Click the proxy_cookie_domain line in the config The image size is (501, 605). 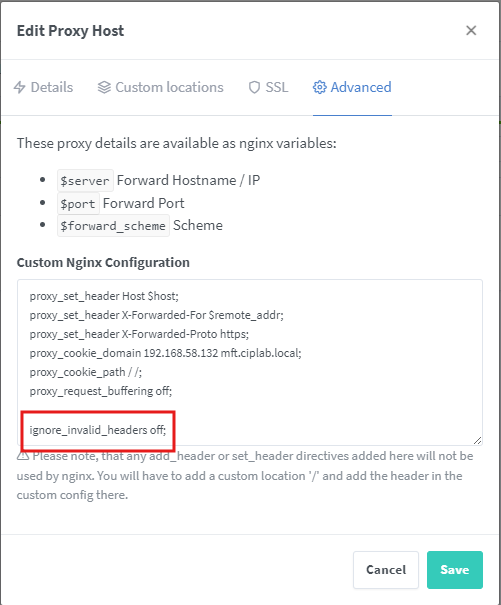166,353
